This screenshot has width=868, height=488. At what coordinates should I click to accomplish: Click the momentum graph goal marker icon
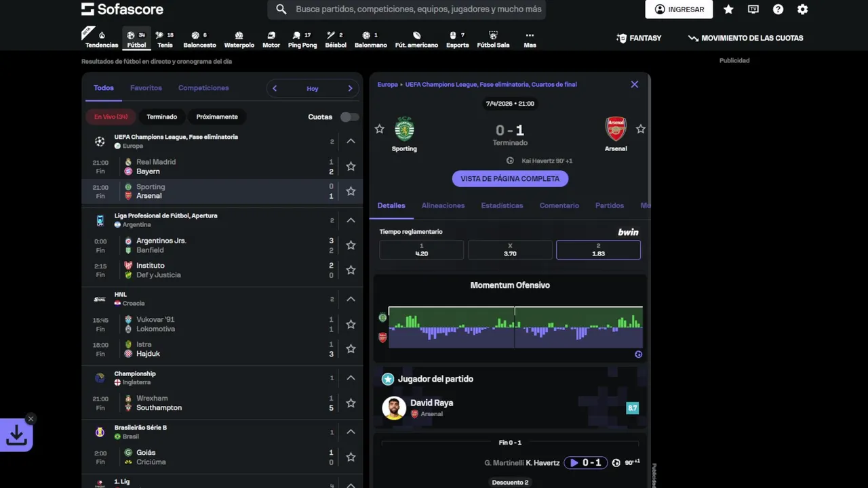pyautogui.click(x=638, y=354)
